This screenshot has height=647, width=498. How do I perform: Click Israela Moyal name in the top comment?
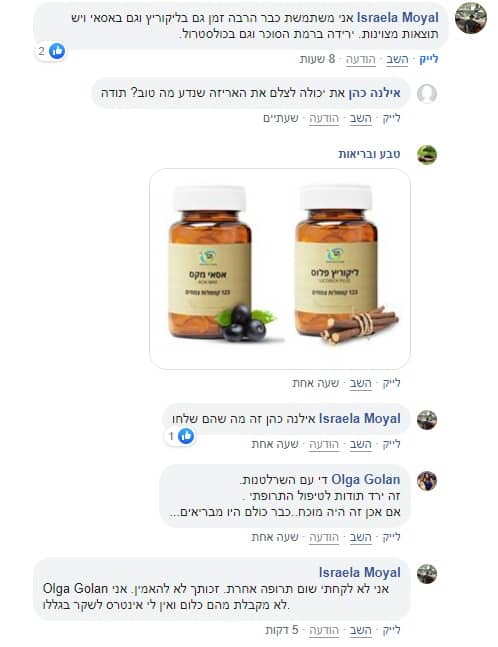tap(397, 17)
